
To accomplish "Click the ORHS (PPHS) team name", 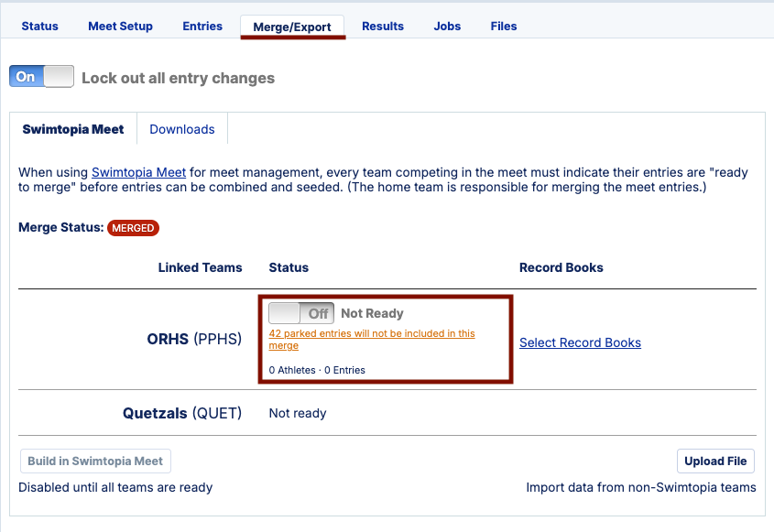I will tap(194, 339).
